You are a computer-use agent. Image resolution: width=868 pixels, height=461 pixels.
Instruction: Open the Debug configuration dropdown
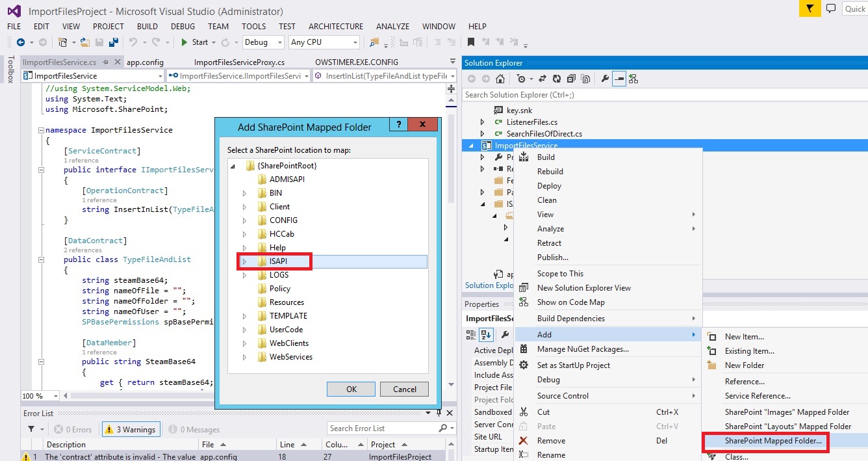tap(263, 42)
